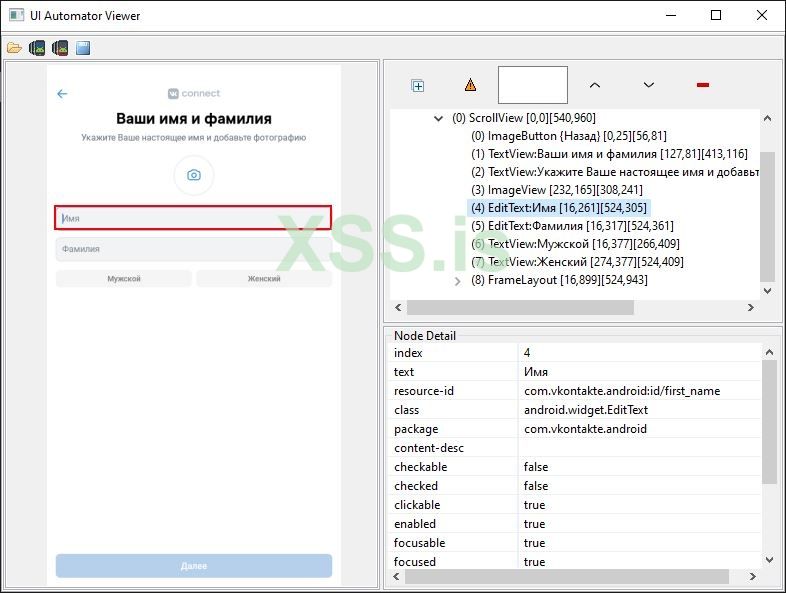Image resolution: width=786 pixels, height=593 pixels.
Task: Go to next search result arrow
Action: 649,85
